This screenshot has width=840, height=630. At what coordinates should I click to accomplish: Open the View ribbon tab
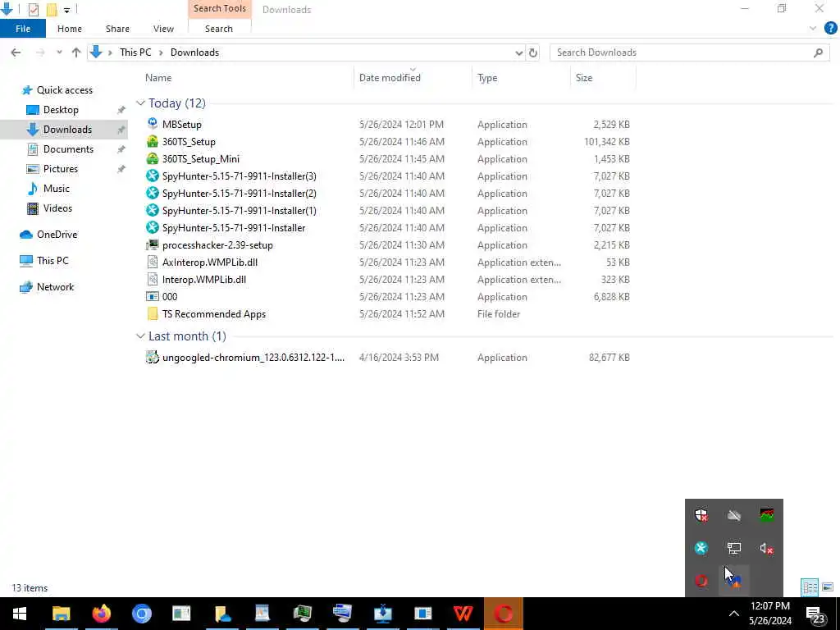163,29
